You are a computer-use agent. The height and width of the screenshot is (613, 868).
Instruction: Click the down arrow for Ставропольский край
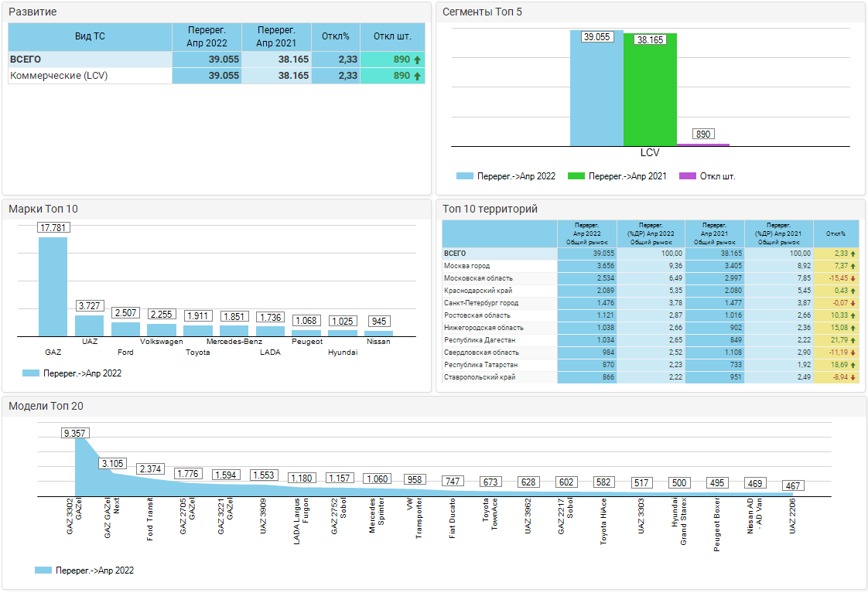click(853, 377)
